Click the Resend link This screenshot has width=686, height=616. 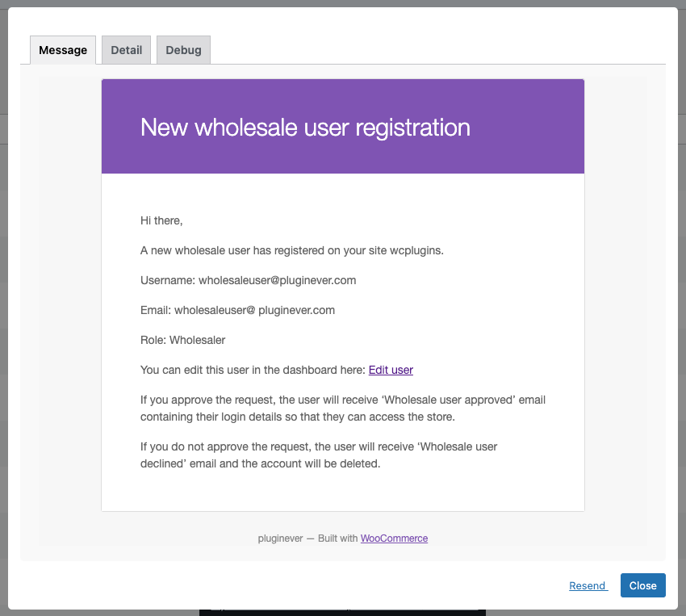pyautogui.click(x=588, y=586)
